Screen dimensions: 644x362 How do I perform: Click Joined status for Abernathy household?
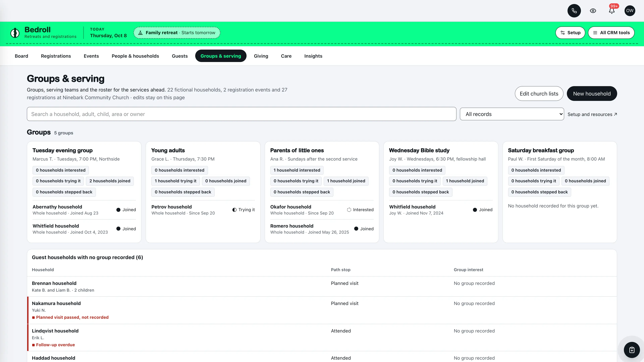click(126, 210)
